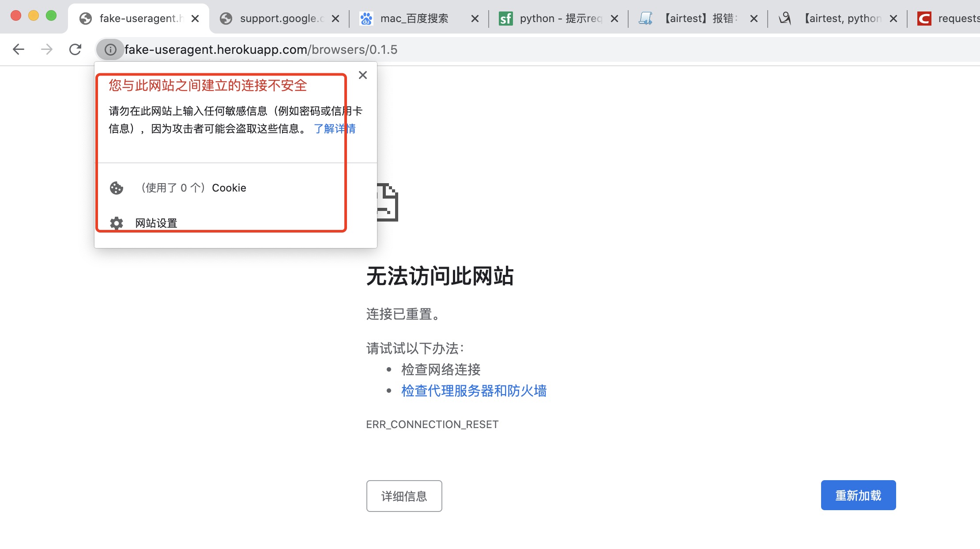Close the site information popup
The width and height of the screenshot is (980, 549).
[x=363, y=75]
